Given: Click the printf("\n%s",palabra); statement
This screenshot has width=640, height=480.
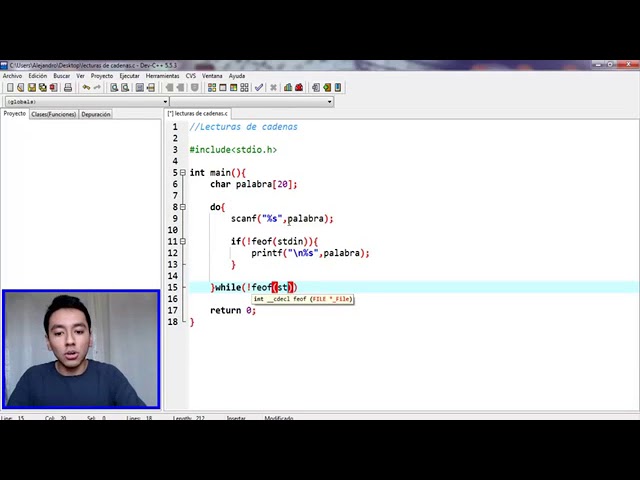Looking at the screenshot, I should coord(310,253).
